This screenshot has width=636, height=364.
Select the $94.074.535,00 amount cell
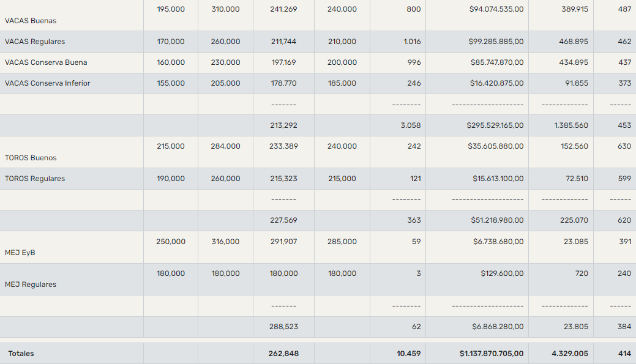[x=496, y=9]
